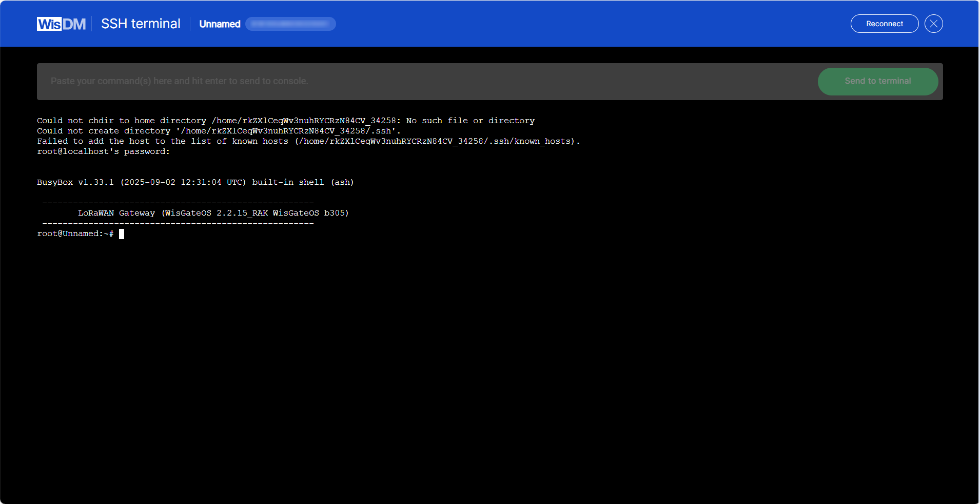Image resolution: width=980 pixels, height=504 pixels.
Task: Click the root@Unnamed prompt line
Action: pos(75,234)
